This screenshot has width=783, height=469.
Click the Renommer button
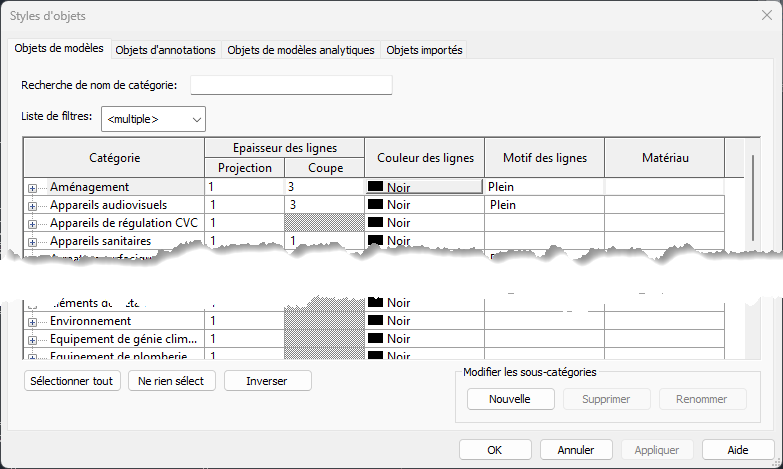[x=702, y=399]
